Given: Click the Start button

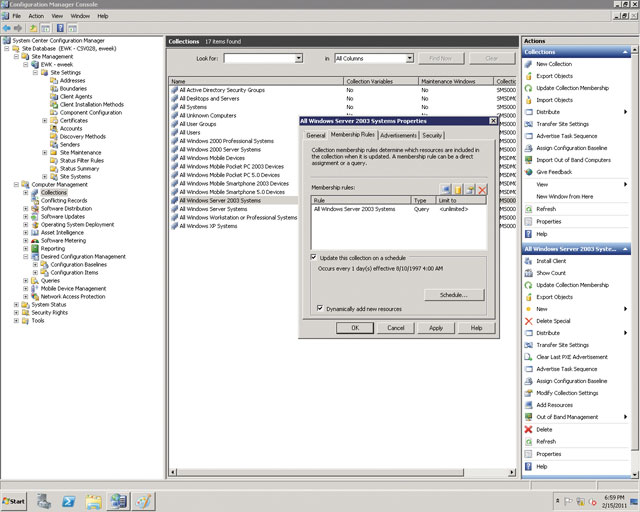Looking at the screenshot, I should [13, 501].
